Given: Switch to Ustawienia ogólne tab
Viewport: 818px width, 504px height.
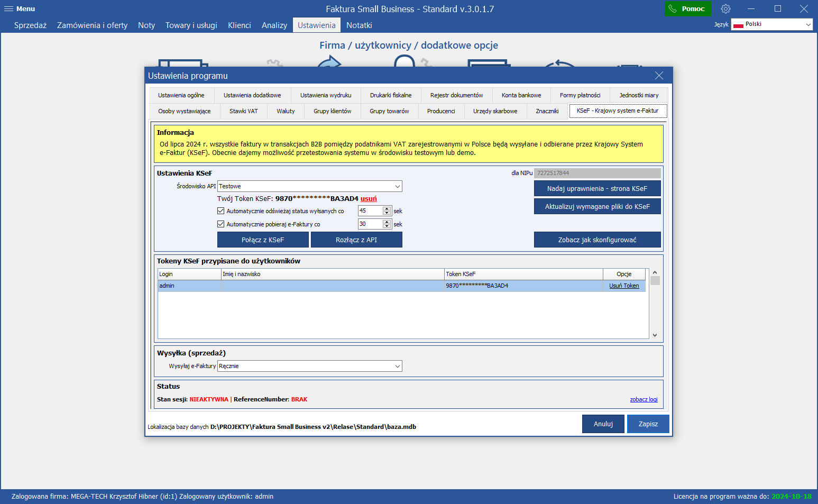Looking at the screenshot, I should tap(181, 95).
